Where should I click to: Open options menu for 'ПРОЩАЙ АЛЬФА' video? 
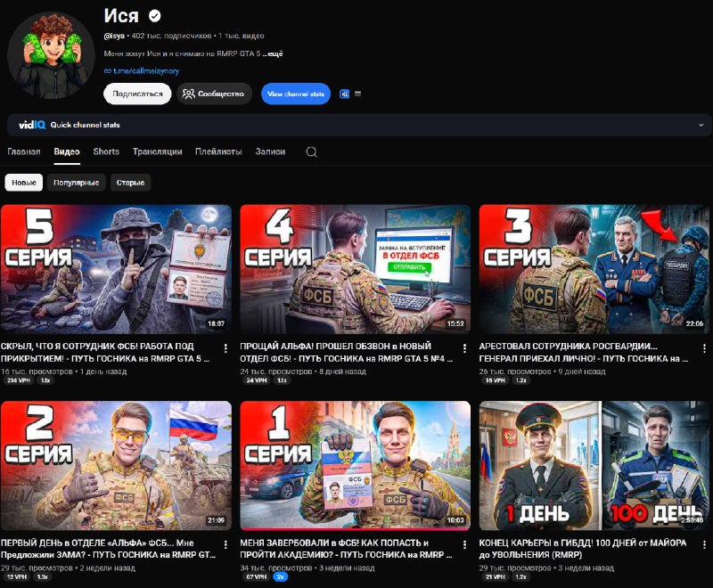coord(464,348)
